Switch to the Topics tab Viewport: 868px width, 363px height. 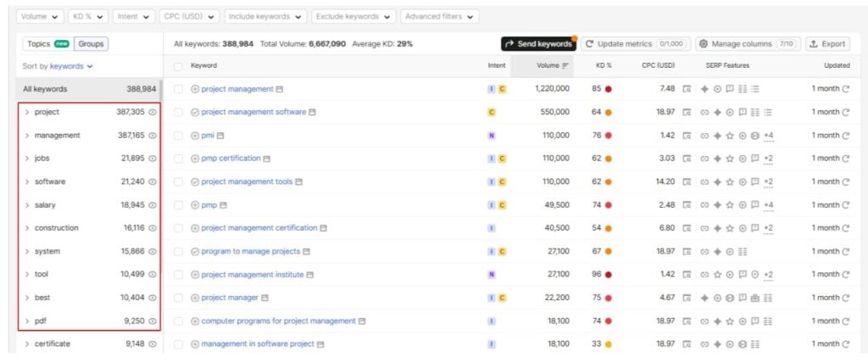point(48,44)
